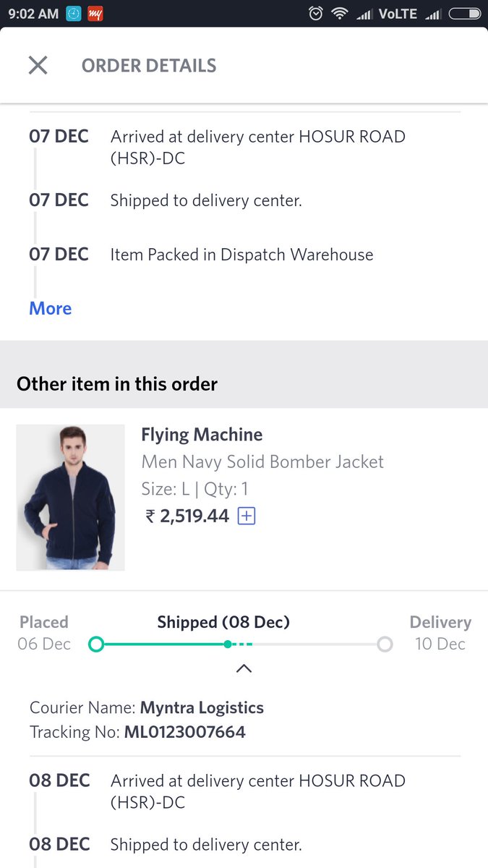The width and height of the screenshot is (488, 868).
Task: Tap the VoLTE signal indicator
Action: click(397, 13)
